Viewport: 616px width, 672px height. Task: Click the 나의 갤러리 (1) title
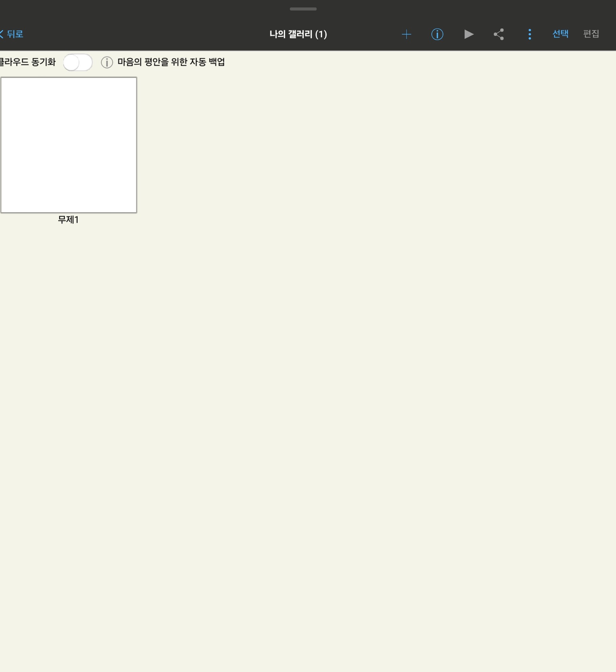pyautogui.click(x=298, y=34)
